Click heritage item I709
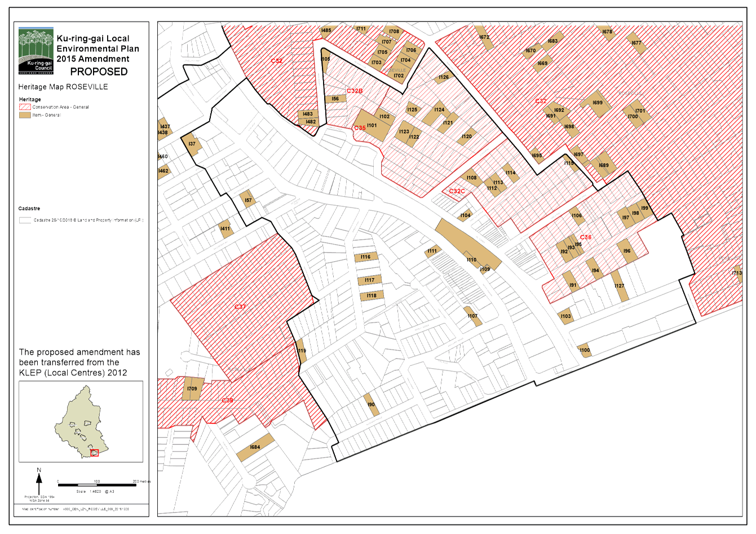The height and width of the screenshot is (534, 756). click(x=192, y=389)
